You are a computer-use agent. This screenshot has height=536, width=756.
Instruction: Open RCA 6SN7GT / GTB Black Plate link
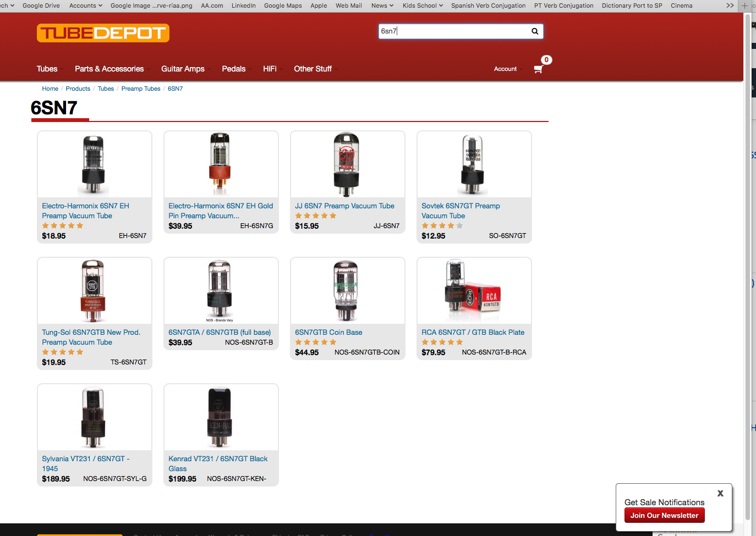click(x=473, y=333)
